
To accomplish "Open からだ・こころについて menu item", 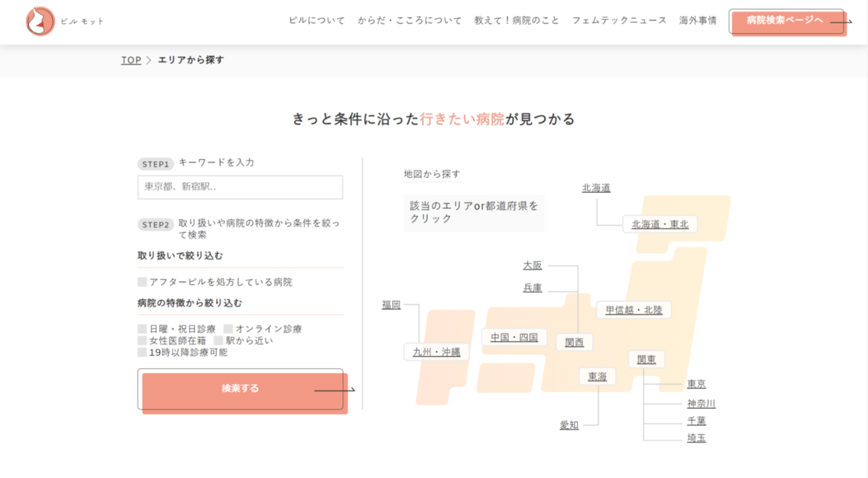I will click(409, 20).
